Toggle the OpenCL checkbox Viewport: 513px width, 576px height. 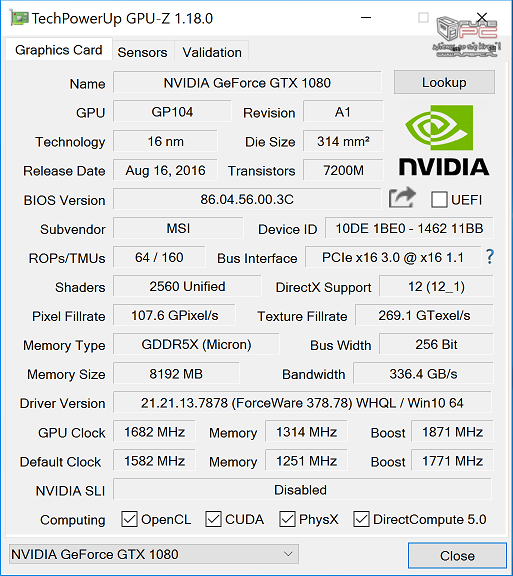click(129, 519)
